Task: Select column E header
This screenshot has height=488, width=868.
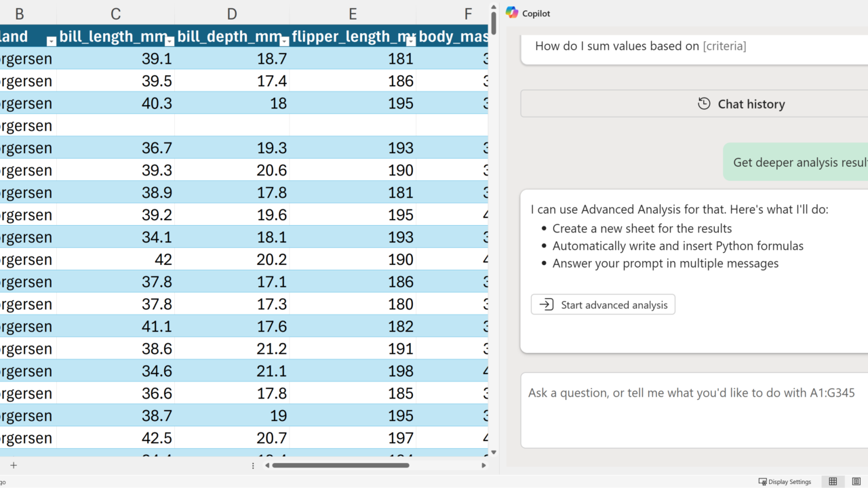Action: [x=353, y=14]
